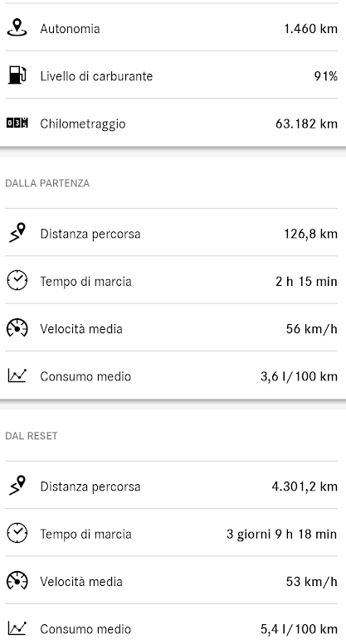Click the odometer Chilometraggio icon

[17, 123]
